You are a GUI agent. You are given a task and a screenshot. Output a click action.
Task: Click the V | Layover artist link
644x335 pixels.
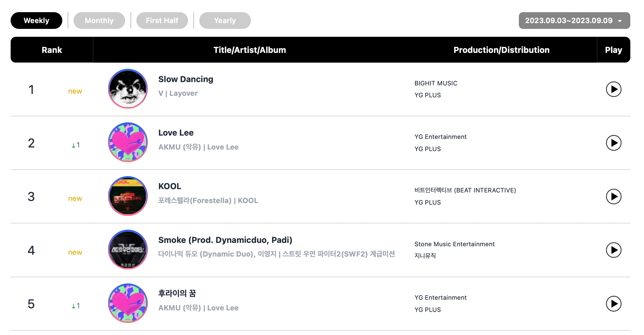(x=178, y=93)
